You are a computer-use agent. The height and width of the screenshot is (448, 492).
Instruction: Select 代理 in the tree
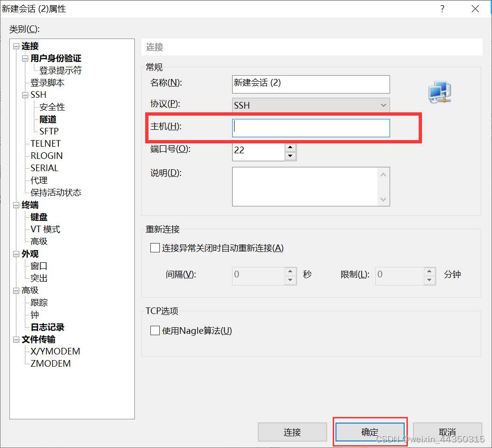[39, 181]
